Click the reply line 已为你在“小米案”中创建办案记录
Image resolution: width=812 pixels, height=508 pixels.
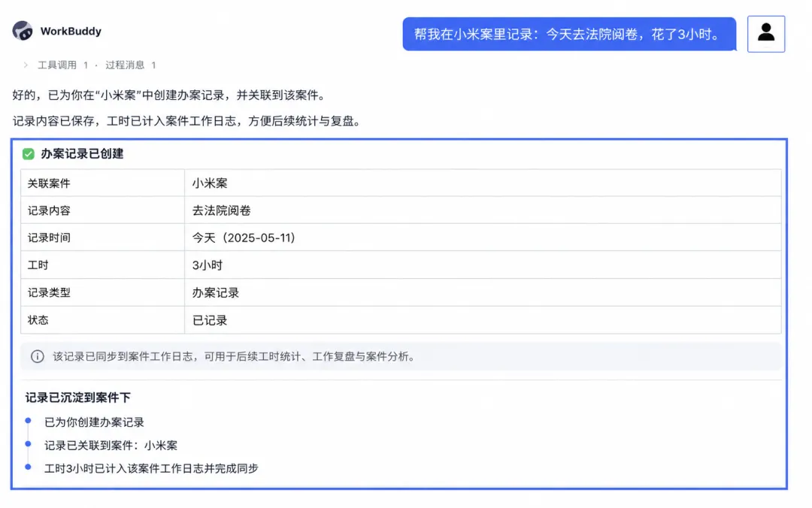coord(171,95)
